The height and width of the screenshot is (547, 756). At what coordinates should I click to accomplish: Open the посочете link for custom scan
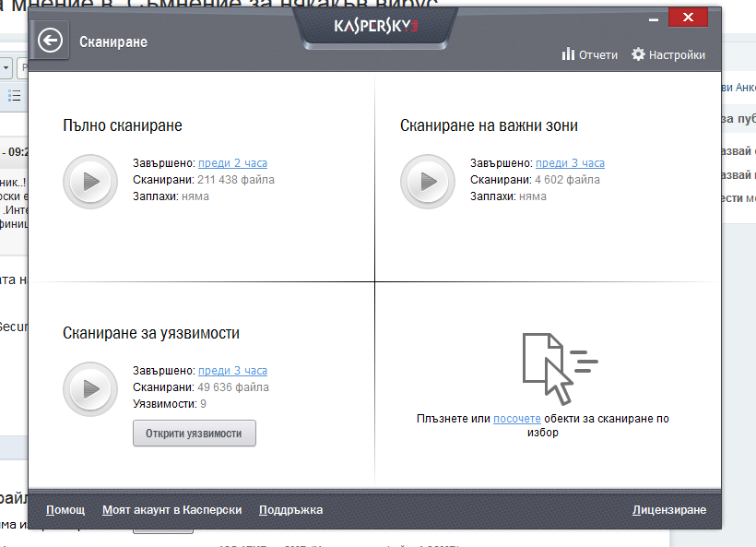coord(517,419)
